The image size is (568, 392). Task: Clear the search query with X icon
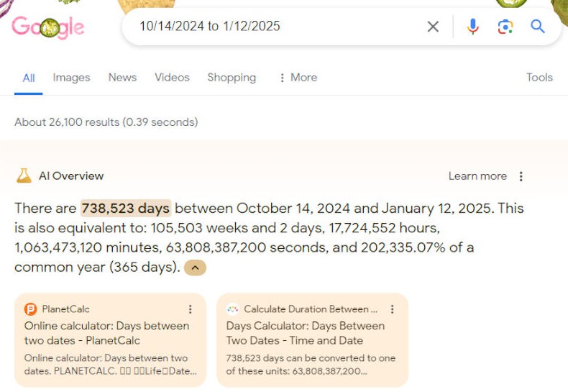click(x=433, y=27)
